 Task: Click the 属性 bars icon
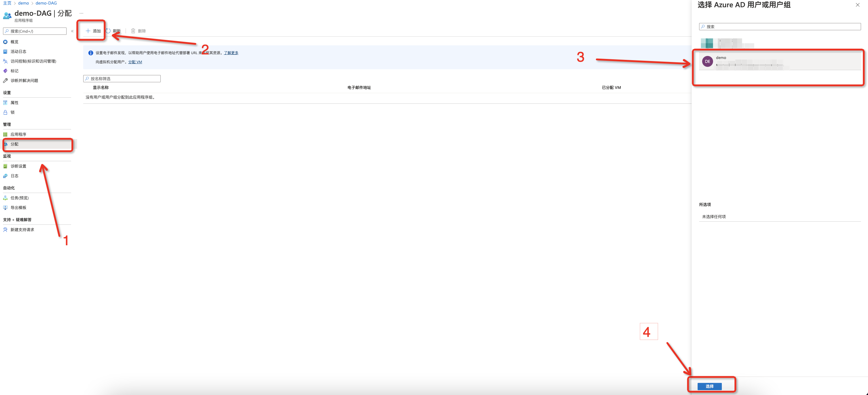point(5,103)
